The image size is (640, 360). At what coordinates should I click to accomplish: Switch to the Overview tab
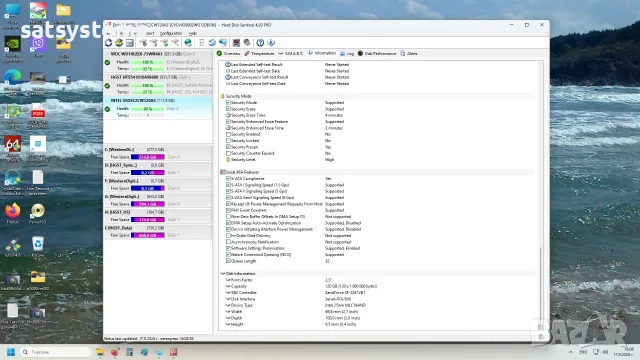229,53
